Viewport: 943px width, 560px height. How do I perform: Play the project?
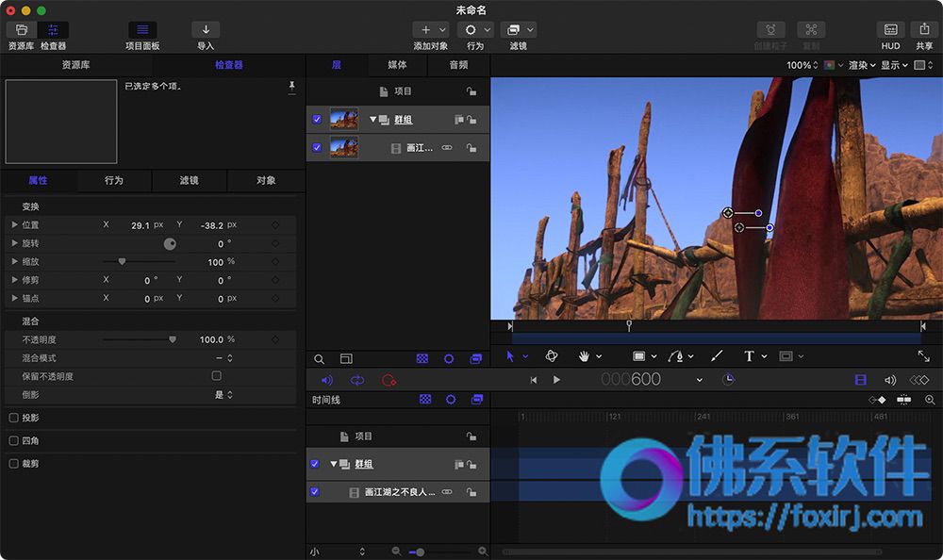pos(556,380)
